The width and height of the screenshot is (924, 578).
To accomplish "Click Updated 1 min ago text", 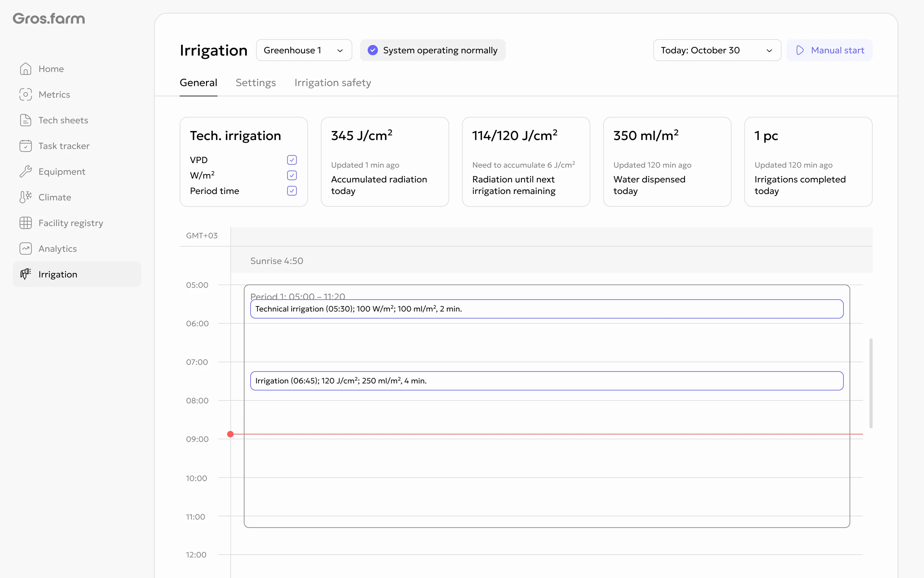I will point(365,165).
